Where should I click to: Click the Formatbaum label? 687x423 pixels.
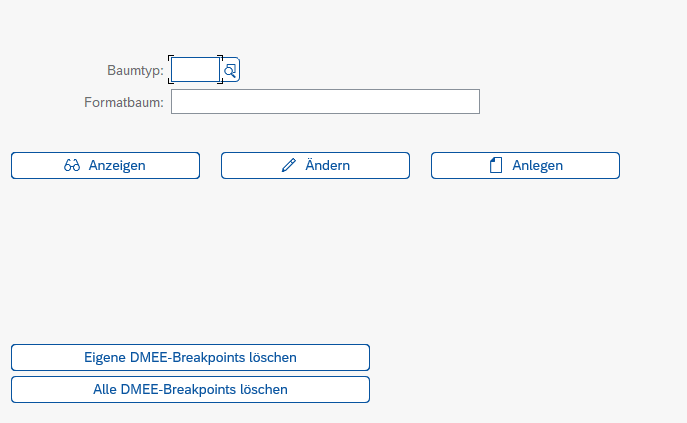[x=125, y=102]
